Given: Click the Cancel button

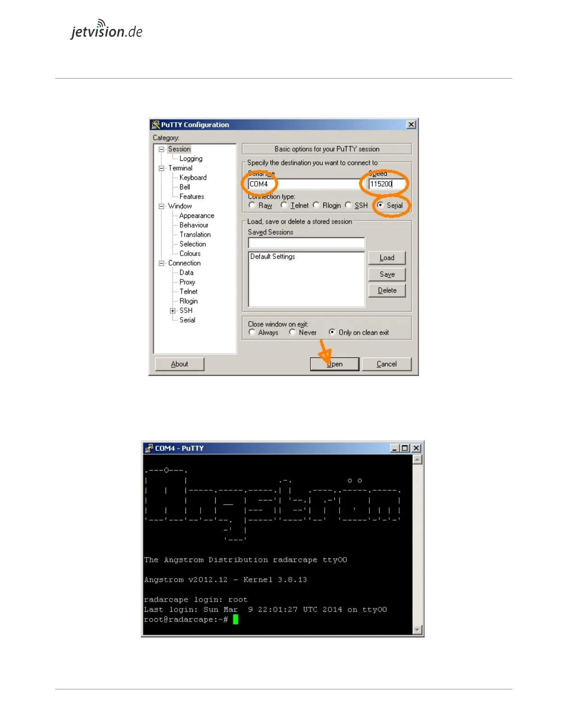Looking at the screenshot, I should 386,364.
